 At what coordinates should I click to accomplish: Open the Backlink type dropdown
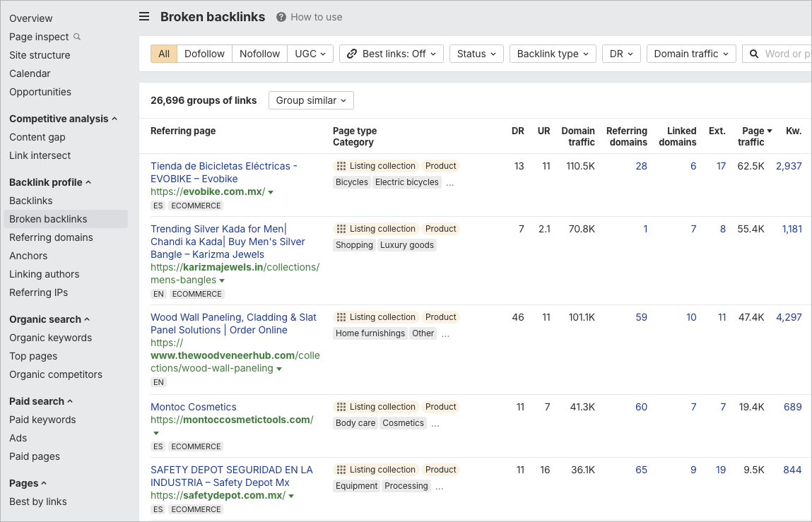pos(553,53)
